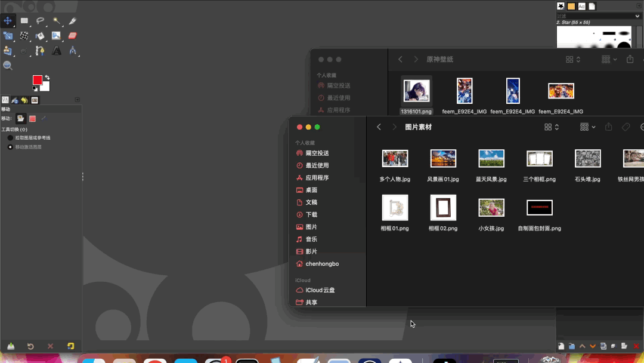Select the Eraser tool
Image resolution: width=644 pixels, height=363 pixels.
pos(72,36)
